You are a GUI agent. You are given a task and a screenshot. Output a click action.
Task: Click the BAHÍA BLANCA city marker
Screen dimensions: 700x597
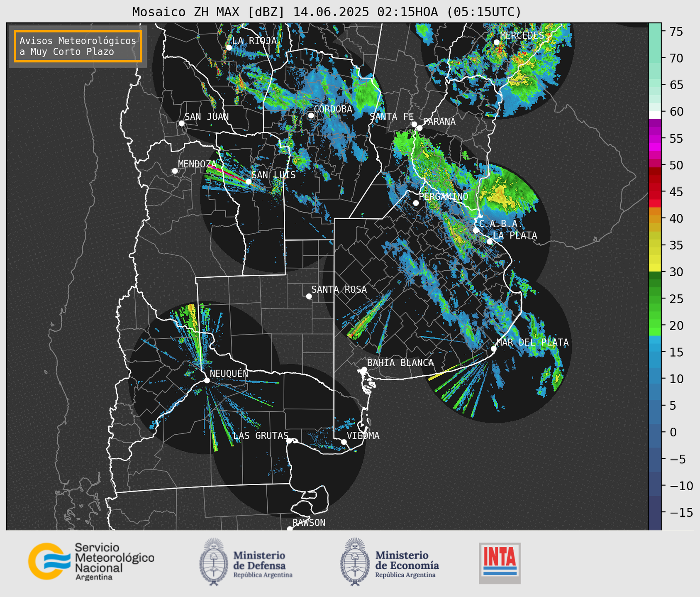(364, 369)
